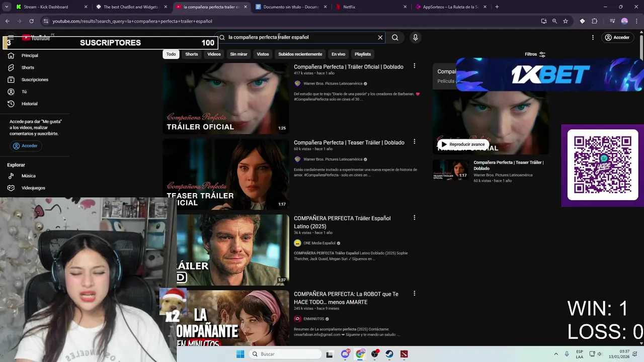Click the microphone voice search icon
This screenshot has height=362, width=644.
click(415, 37)
